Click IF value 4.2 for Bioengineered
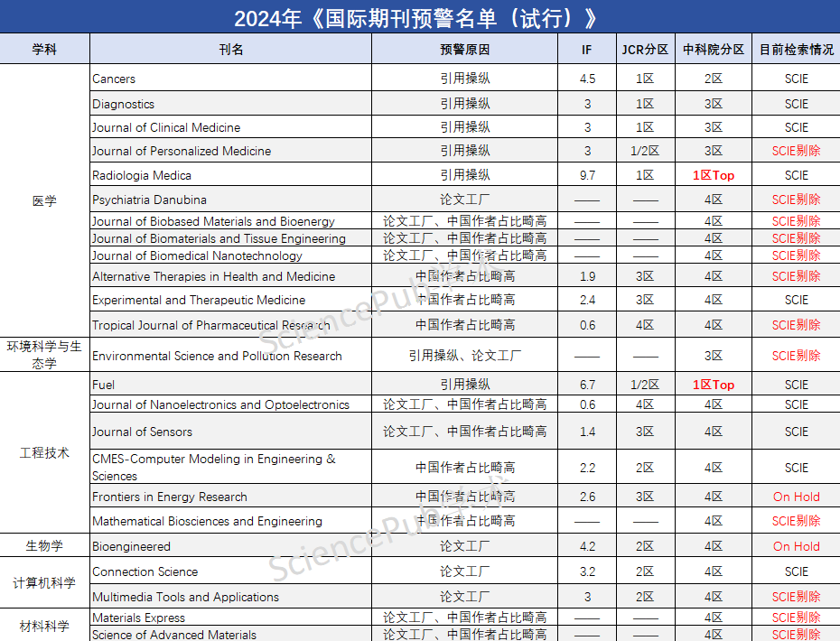Viewport: 840px width, 641px height. [587, 546]
